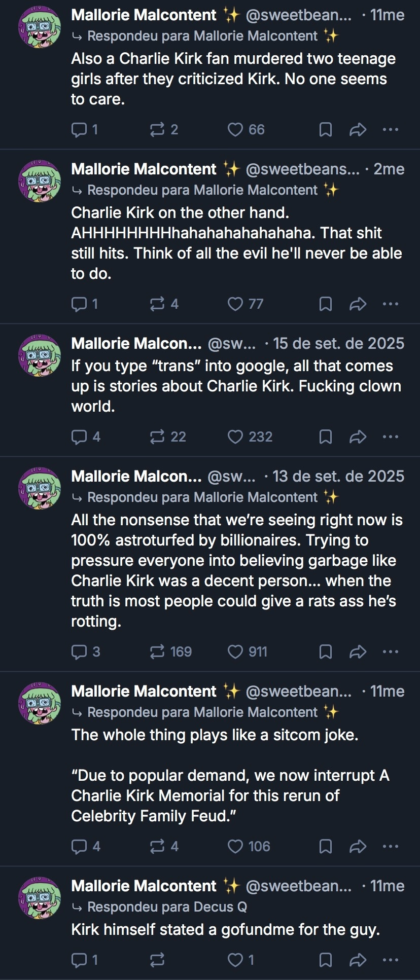Open more options on the gofundme post

tap(391, 960)
